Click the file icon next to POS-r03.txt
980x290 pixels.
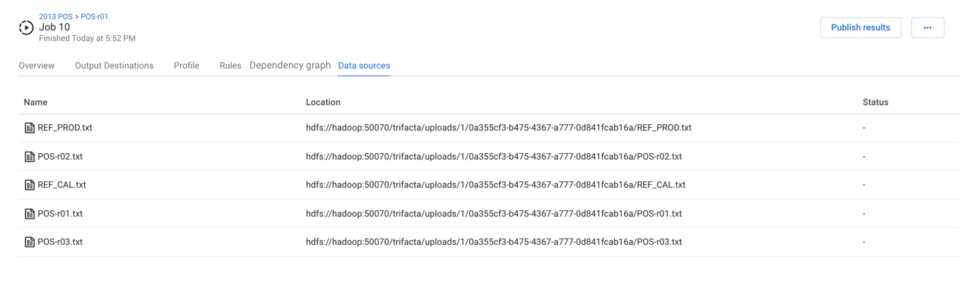click(x=30, y=242)
